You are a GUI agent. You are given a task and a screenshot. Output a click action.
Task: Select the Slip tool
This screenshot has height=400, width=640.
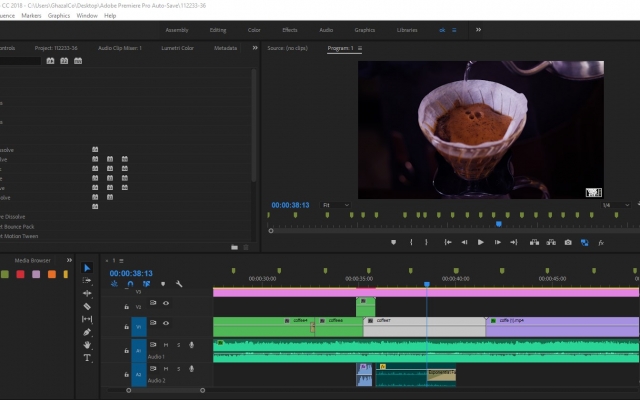(87, 319)
